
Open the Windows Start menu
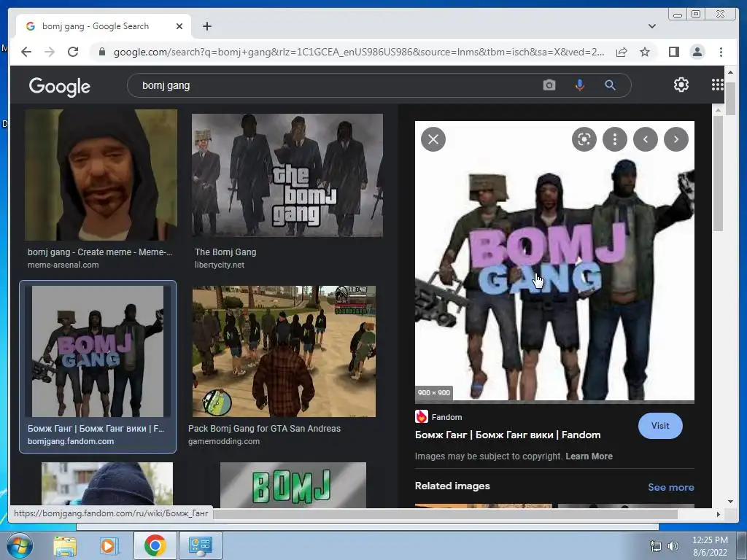pyautogui.click(x=19, y=545)
